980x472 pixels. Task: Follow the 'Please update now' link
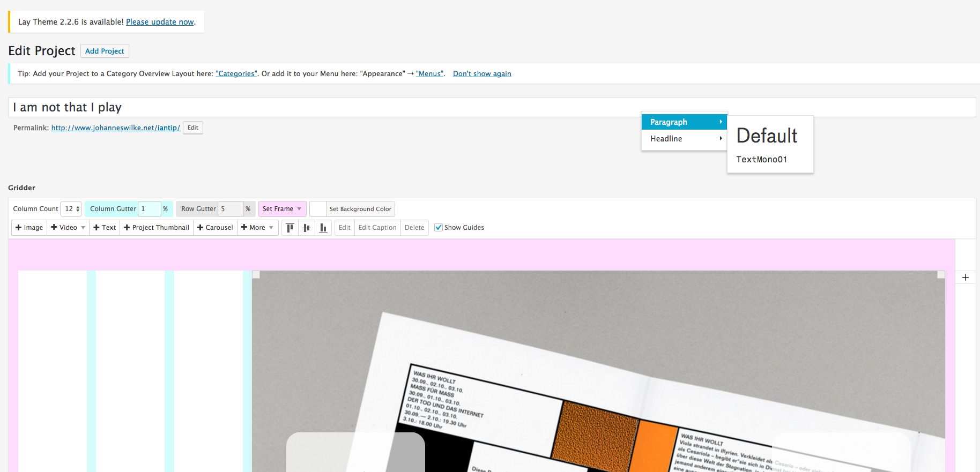160,22
